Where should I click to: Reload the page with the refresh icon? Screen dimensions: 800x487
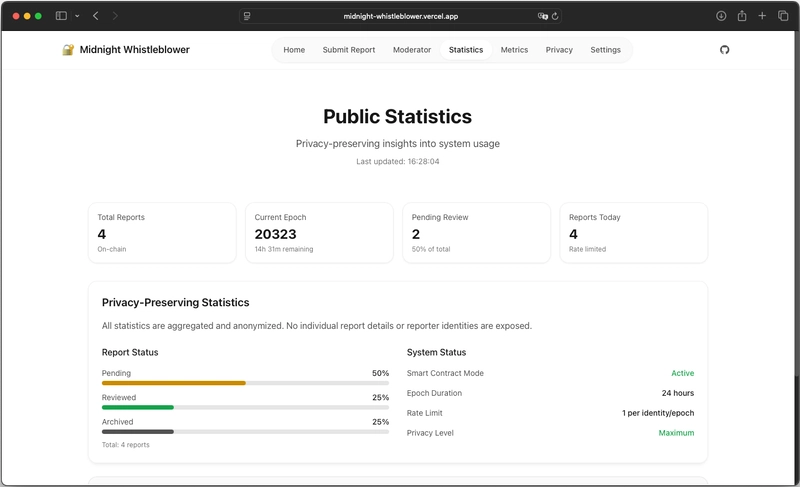click(555, 16)
